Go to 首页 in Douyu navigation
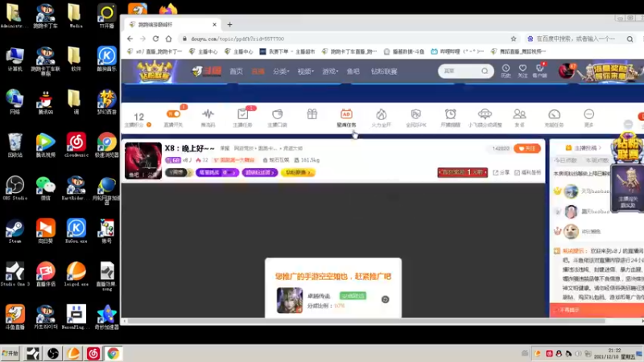This screenshot has width=644, height=362. coord(236,72)
